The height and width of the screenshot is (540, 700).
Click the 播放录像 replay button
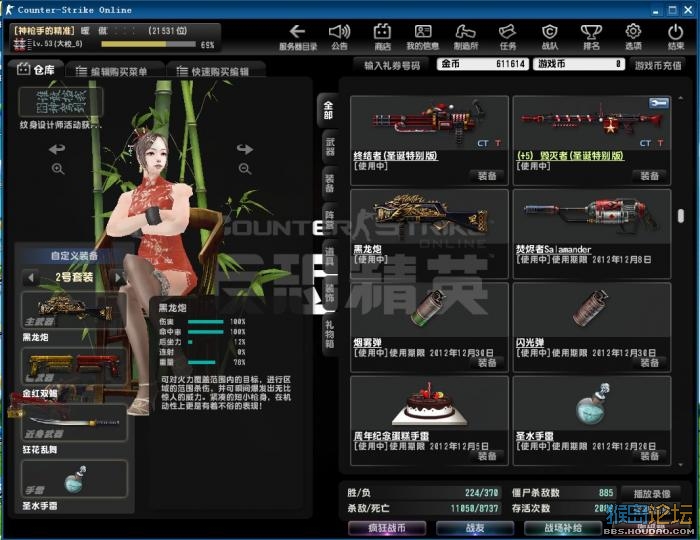coord(652,494)
